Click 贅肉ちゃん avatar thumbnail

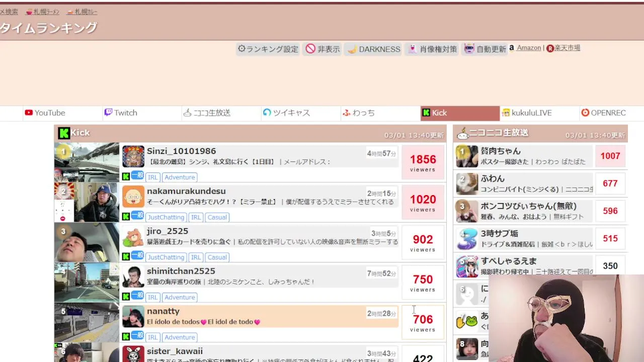(x=467, y=156)
